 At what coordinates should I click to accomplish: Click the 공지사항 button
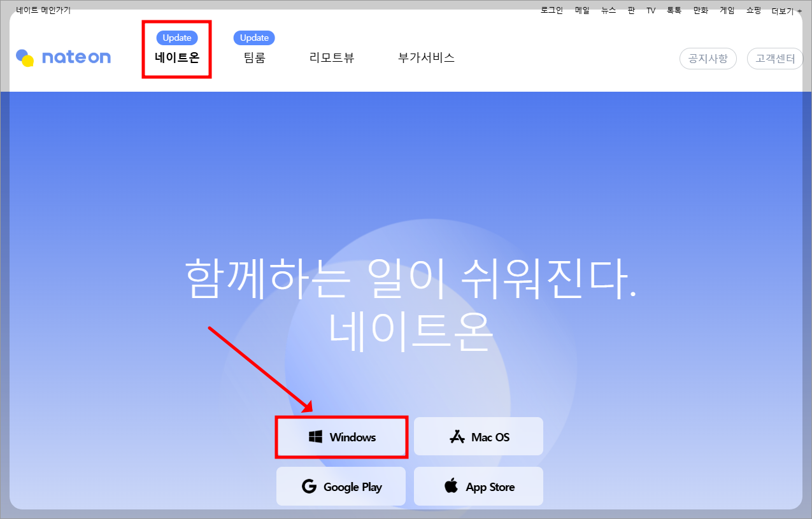tap(708, 58)
